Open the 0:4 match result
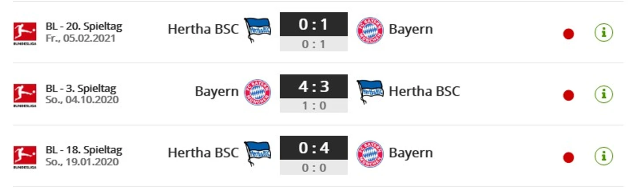 [x=314, y=148]
